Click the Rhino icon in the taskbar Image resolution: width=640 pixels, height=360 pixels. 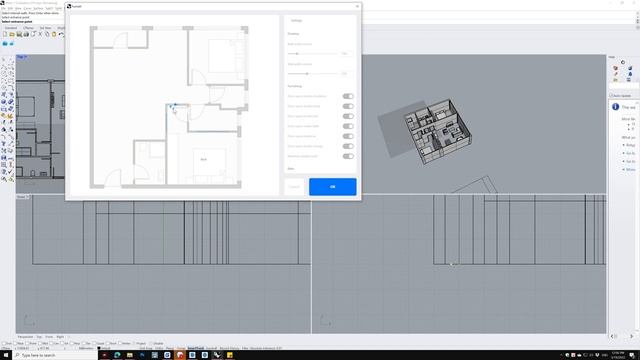(x=217, y=355)
